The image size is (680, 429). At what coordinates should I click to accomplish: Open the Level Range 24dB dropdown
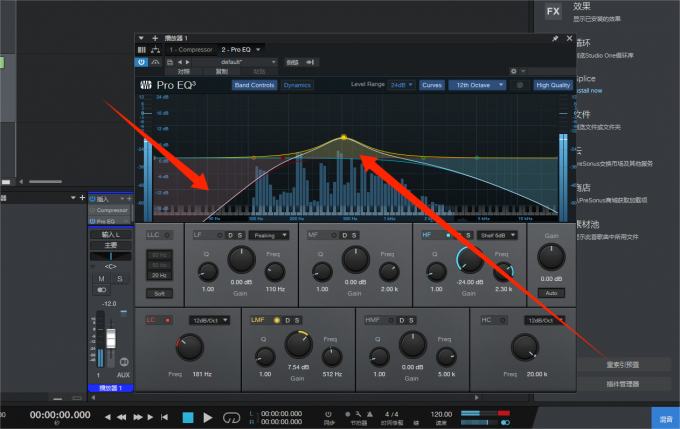click(x=402, y=85)
